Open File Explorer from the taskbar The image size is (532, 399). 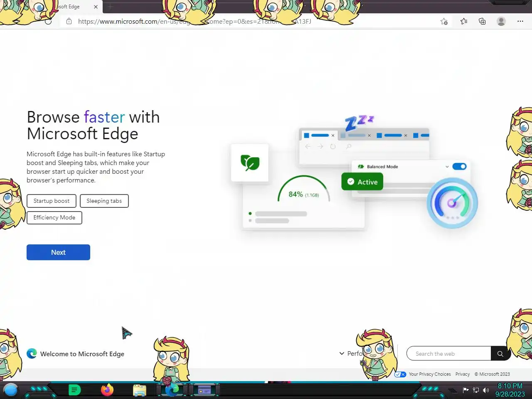[140, 390]
